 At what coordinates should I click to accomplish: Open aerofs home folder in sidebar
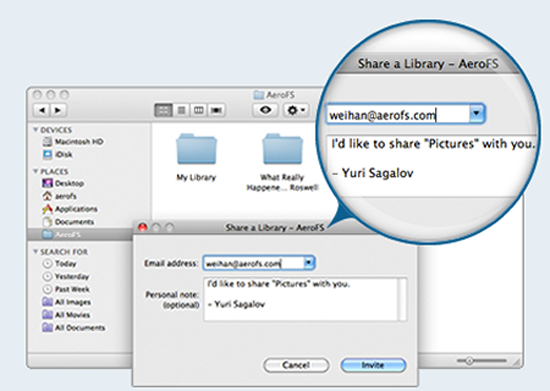coord(59,196)
